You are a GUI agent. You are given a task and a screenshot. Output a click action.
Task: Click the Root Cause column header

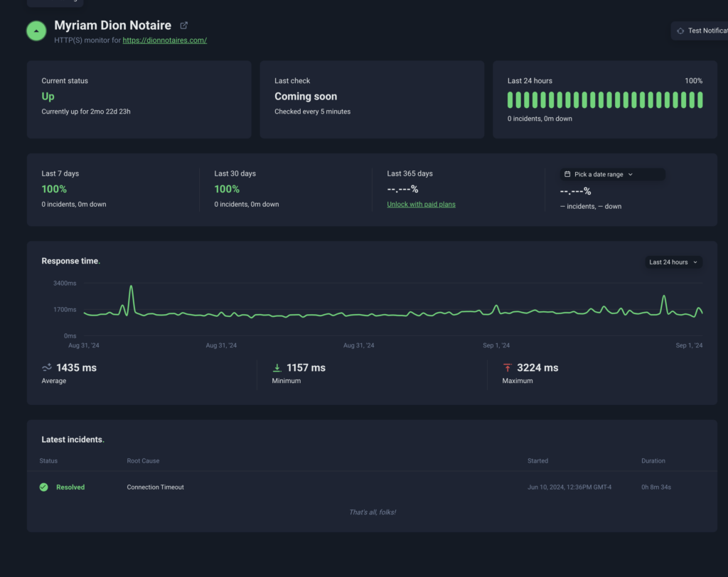[143, 461]
